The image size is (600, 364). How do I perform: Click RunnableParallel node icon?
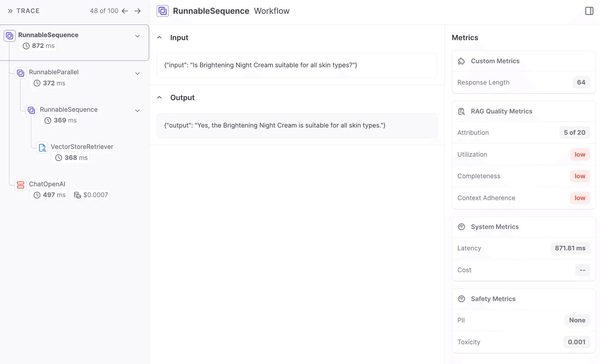[x=20, y=73]
